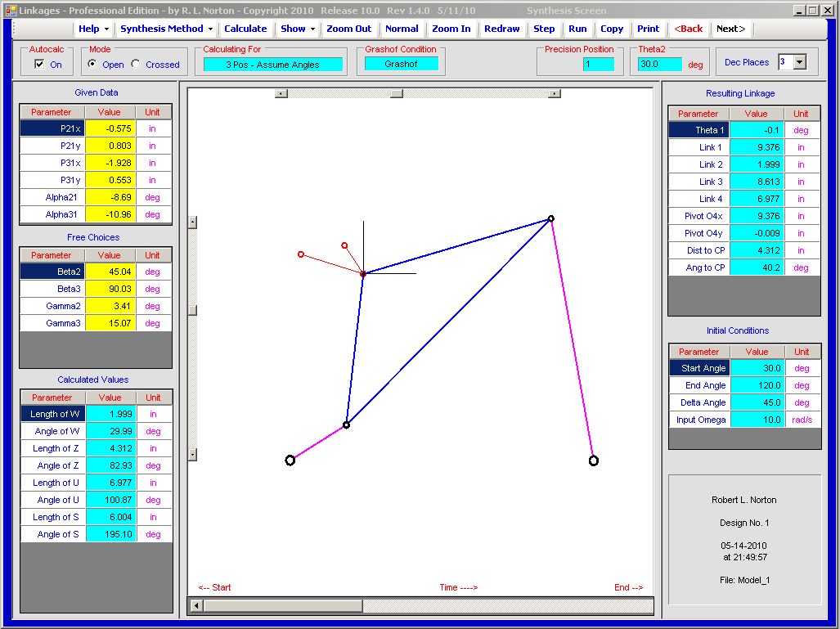Click the bottom time scrollbar left arrow

tap(196, 606)
